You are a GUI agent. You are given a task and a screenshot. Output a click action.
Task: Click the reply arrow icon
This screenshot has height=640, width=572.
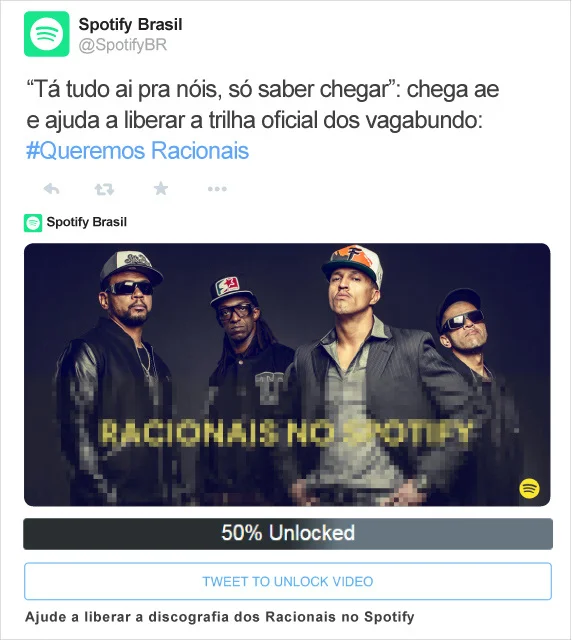(x=51, y=189)
